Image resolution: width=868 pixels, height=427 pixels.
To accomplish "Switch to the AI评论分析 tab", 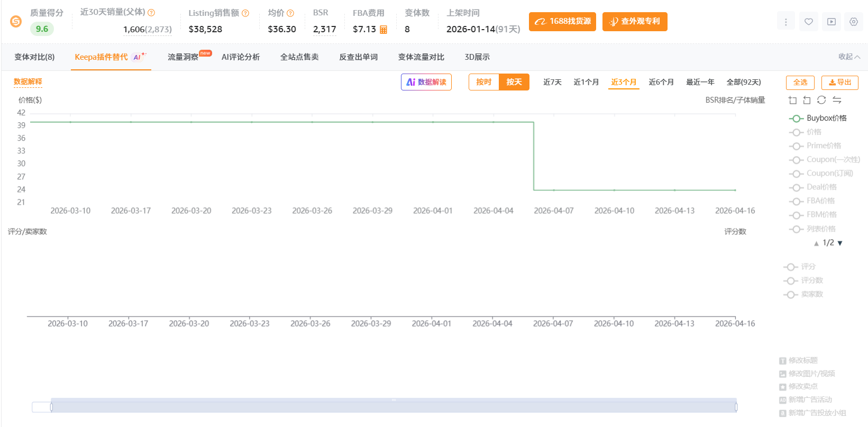I will click(240, 57).
